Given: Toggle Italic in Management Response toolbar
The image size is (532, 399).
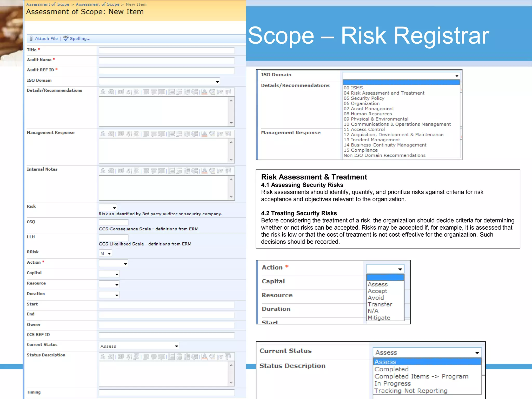Looking at the screenshot, I should 129,134.
